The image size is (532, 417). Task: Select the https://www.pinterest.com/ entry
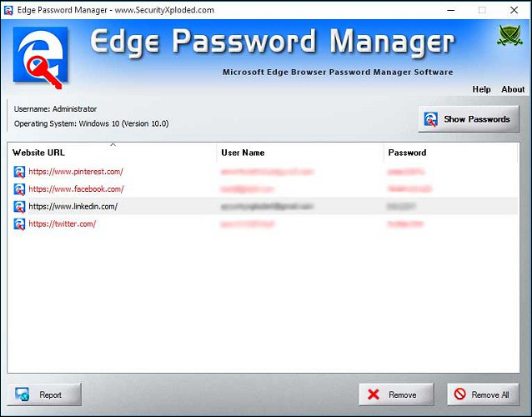click(x=76, y=172)
